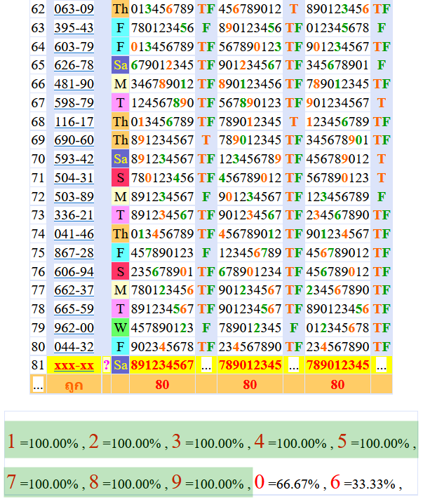Open the 336-21 result link

74,215
